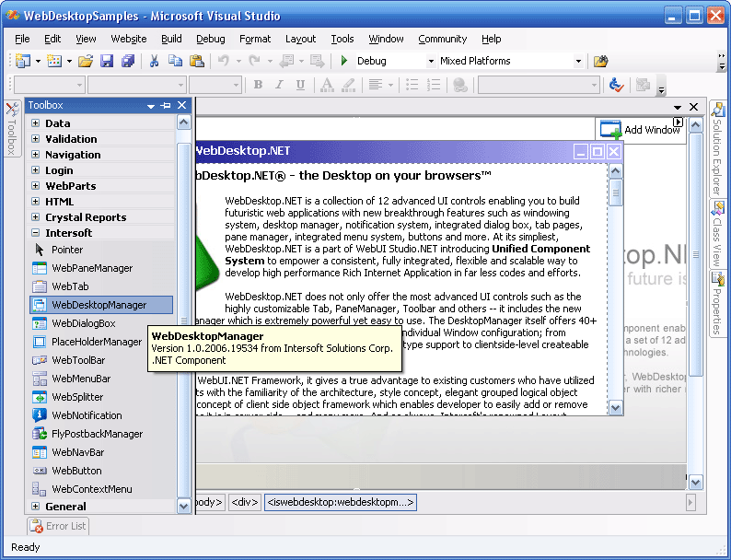Toggle Italic formatting button

point(279,85)
